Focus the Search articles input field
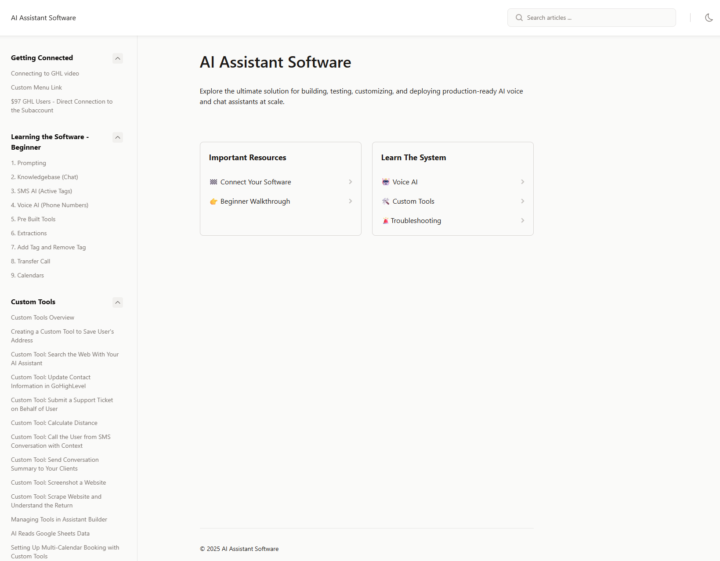The height and width of the screenshot is (561, 720). click(591, 18)
